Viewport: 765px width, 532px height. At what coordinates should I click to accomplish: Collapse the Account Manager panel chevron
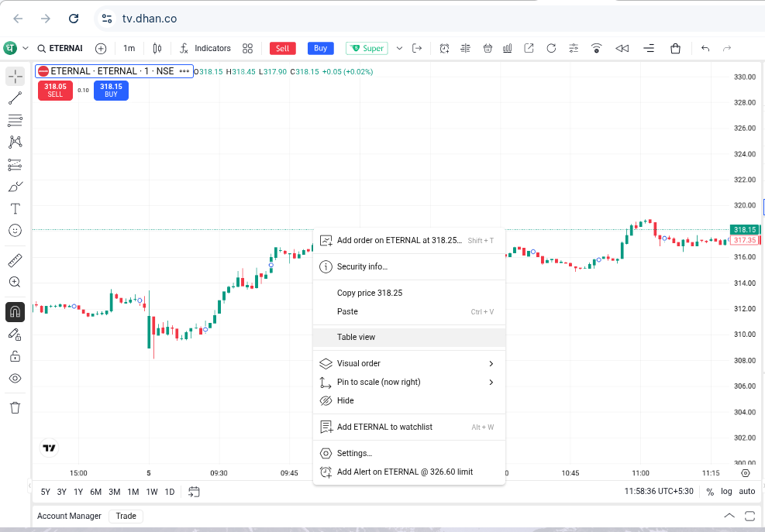point(729,516)
